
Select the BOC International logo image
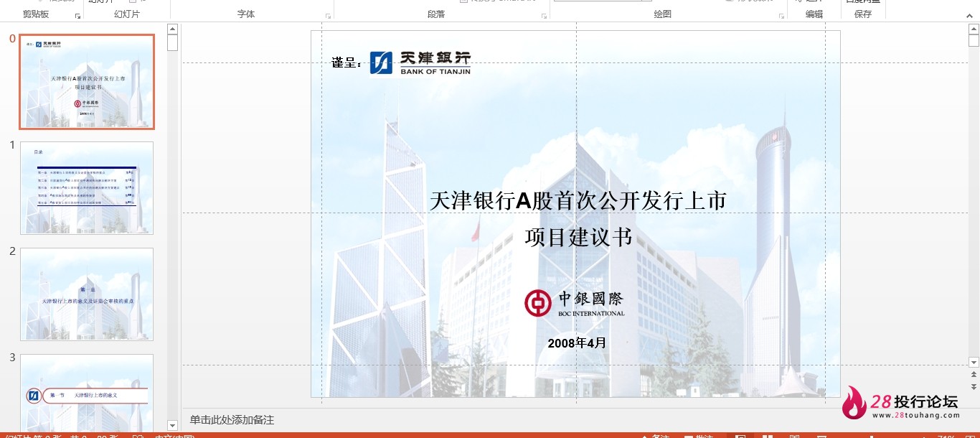tap(575, 303)
